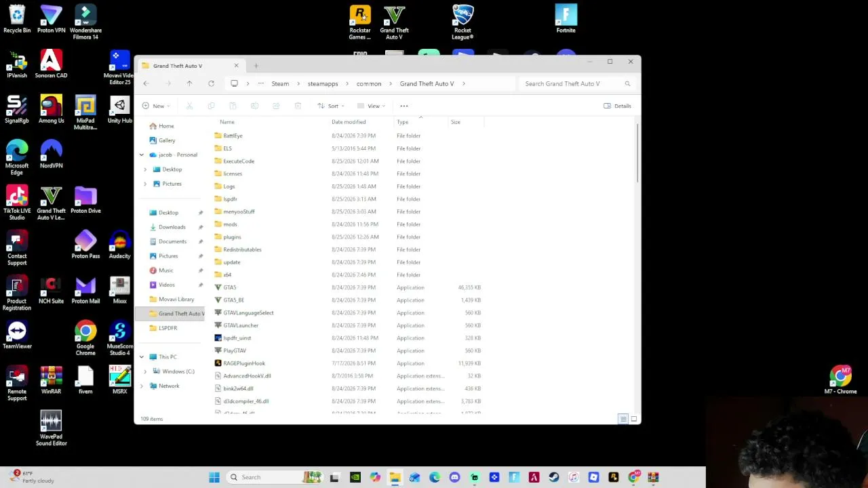Expand the Windows (C:) drive node
Image resolution: width=868 pixels, height=488 pixels.
(145, 371)
